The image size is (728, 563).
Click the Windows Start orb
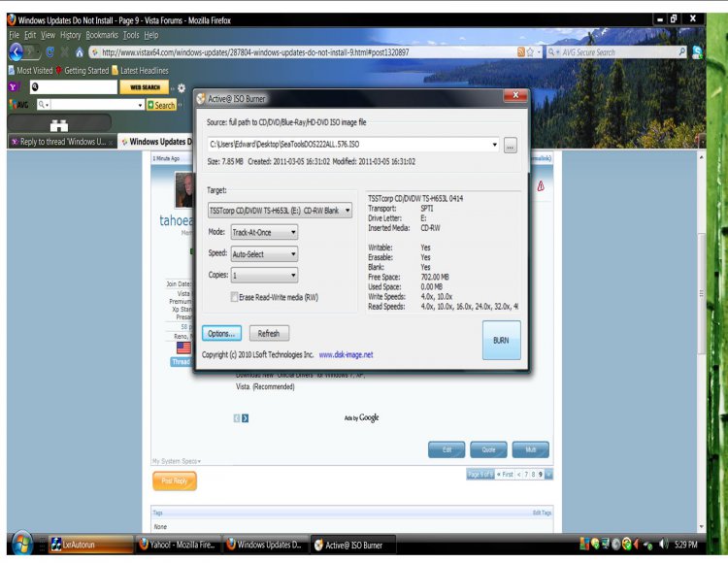click(20, 544)
